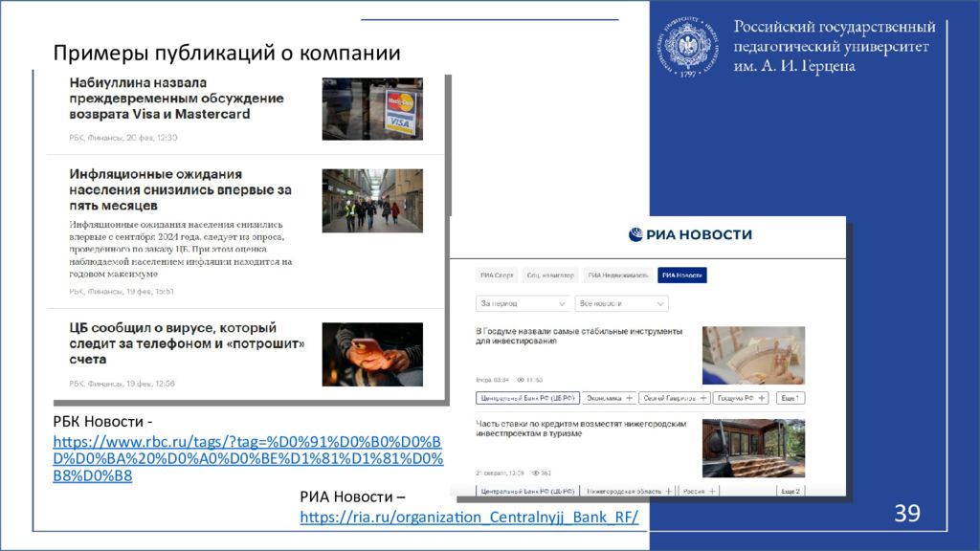Click 'РБК, Финансы, 19 фев, 12:56' dateline
980x551 pixels.
tap(122, 384)
